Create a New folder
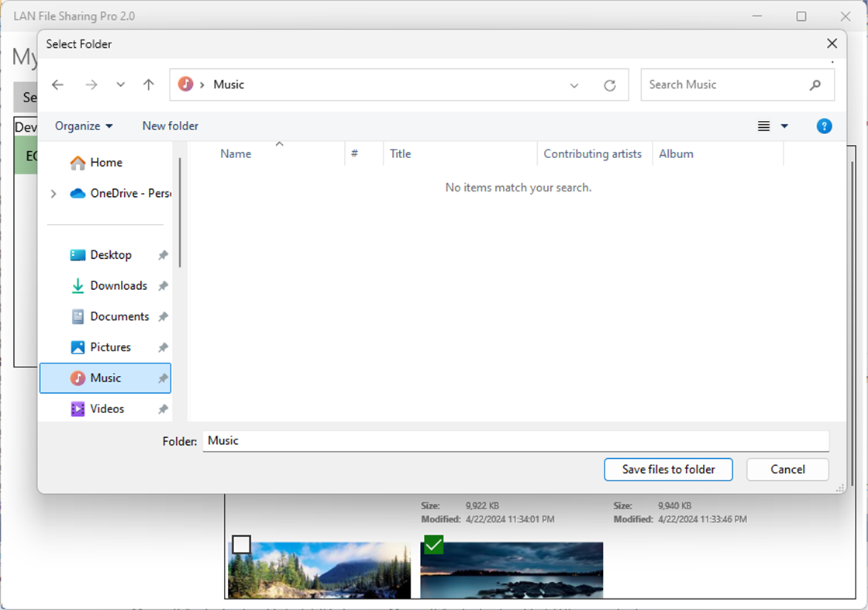Screen dimensions: 868x610 coord(170,126)
